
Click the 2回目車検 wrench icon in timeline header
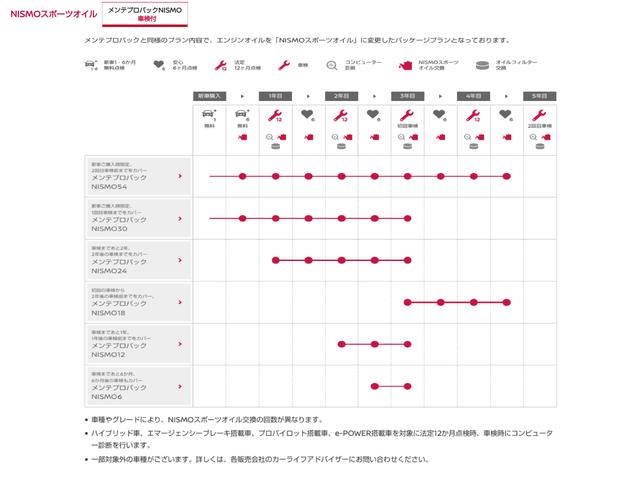point(539,115)
